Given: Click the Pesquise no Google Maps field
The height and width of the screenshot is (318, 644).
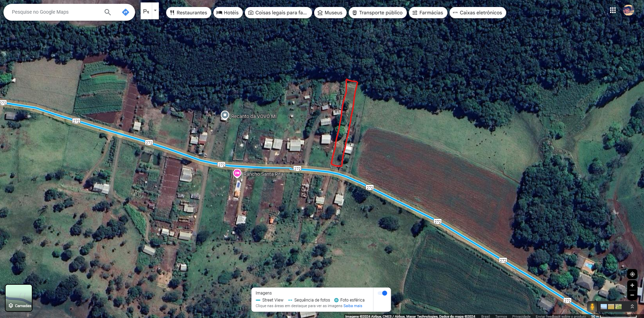Looking at the screenshot, I should click(56, 12).
